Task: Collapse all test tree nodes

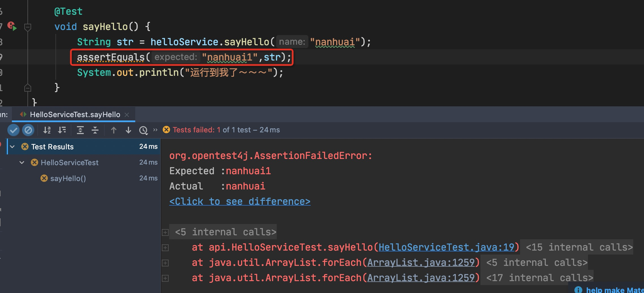Action: tap(95, 130)
